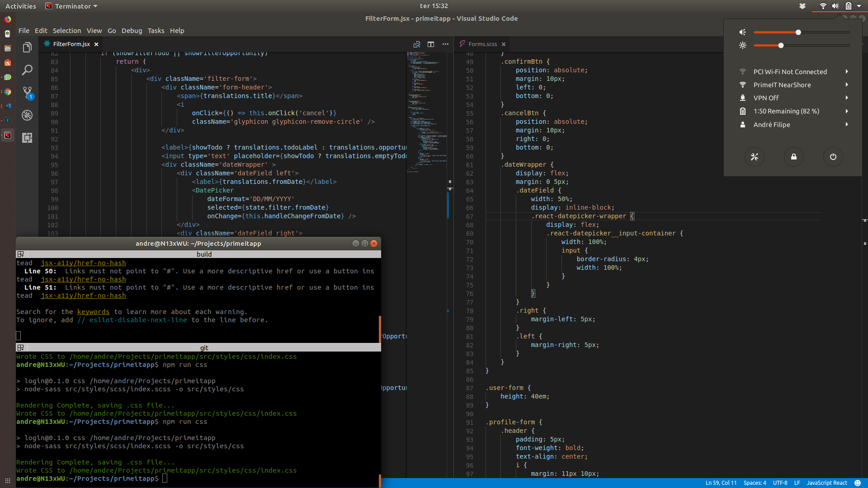Click the code minimap in FilterForm editor
This screenshot has height=488, width=868.
coord(427,113)
